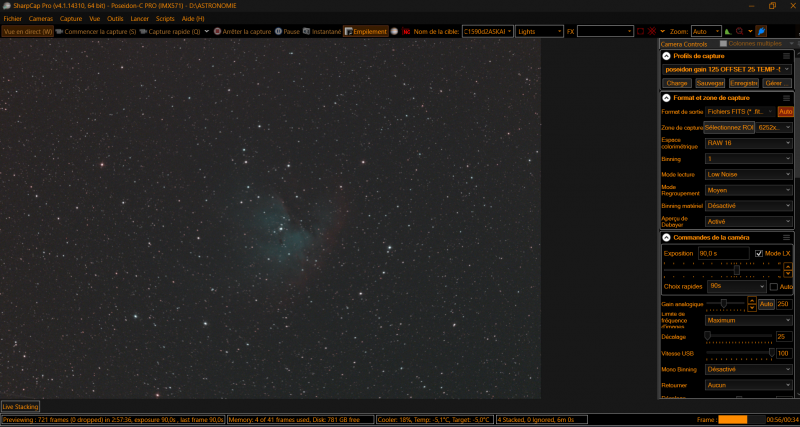Click the red magnifier focus tool icon
The height and width of the screenshot is (427, 800).
click(739, 31)
